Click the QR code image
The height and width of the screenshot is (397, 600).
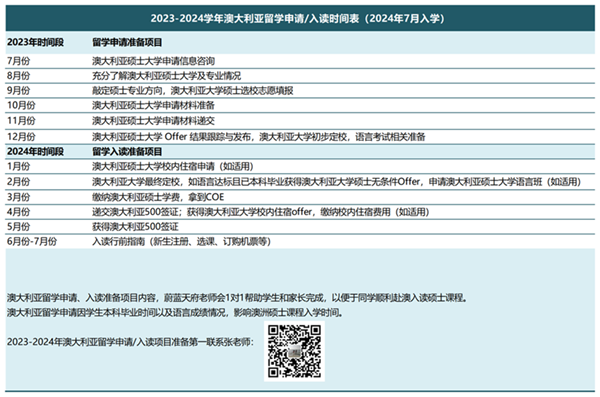[x=294, y=351]
